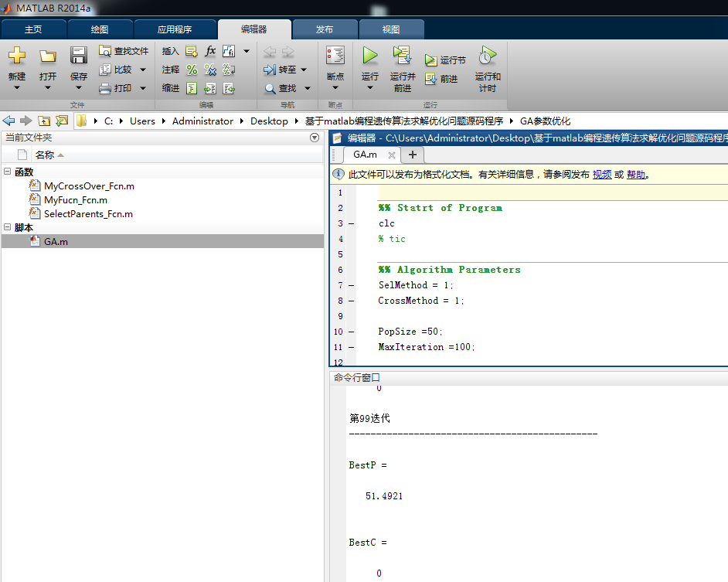728x582 pixels.
Task: Switch to the Editor (编辑器) tab
Action: (x=254, y=29)
